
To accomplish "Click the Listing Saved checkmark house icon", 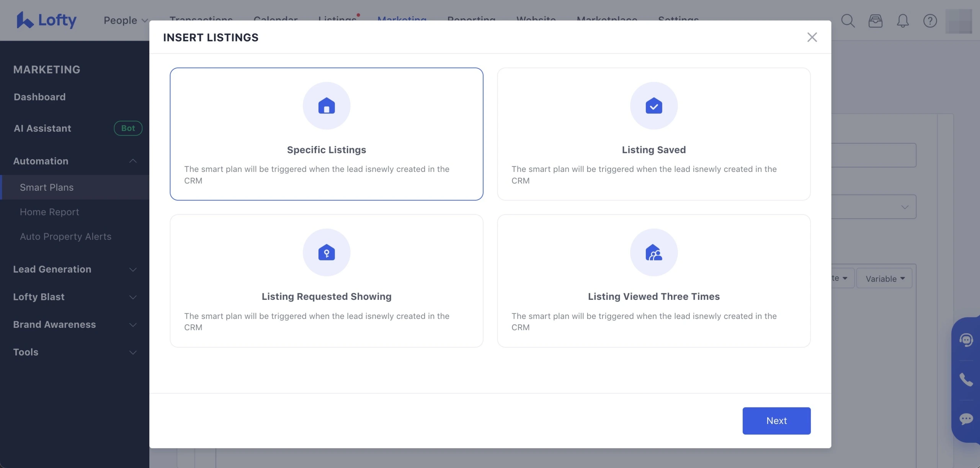I will tap(653, 106).
